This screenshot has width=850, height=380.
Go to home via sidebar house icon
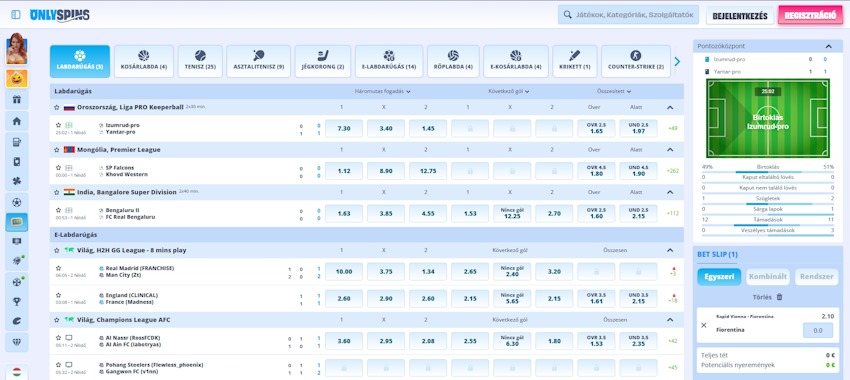click(16, 121)
